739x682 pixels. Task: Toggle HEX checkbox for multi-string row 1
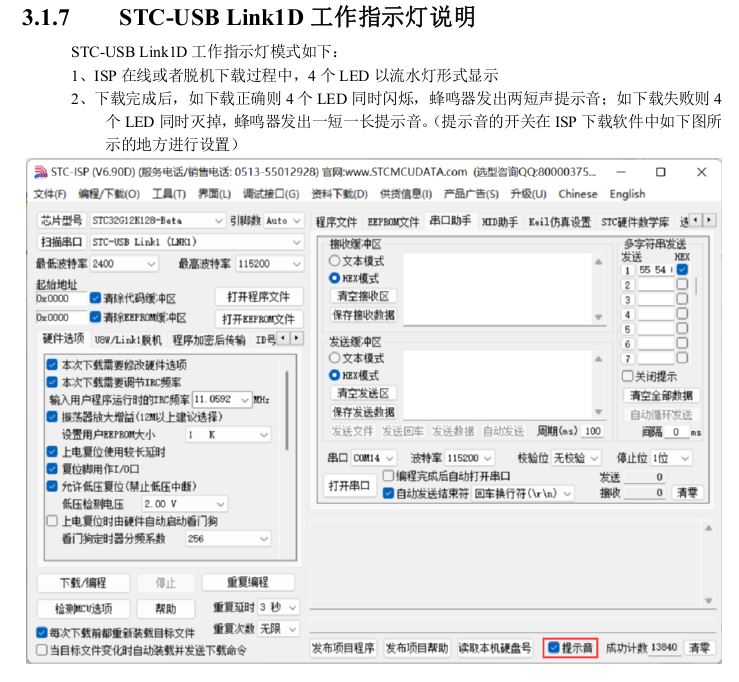click(x=682, y=269)
